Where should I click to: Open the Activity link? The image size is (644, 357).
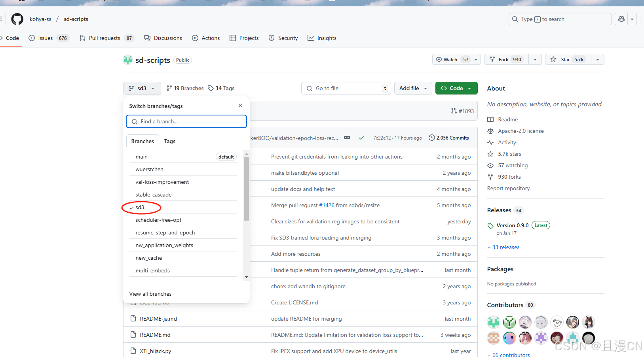click(x=502, y=142)
